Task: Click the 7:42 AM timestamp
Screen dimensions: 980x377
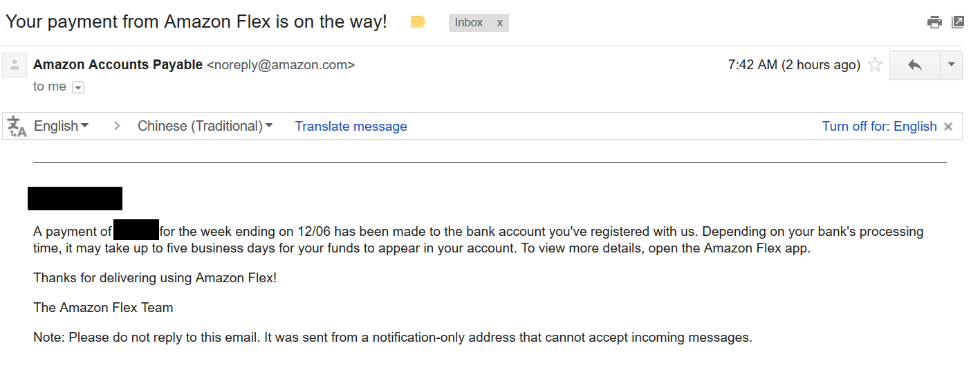Action: (794, 65)
